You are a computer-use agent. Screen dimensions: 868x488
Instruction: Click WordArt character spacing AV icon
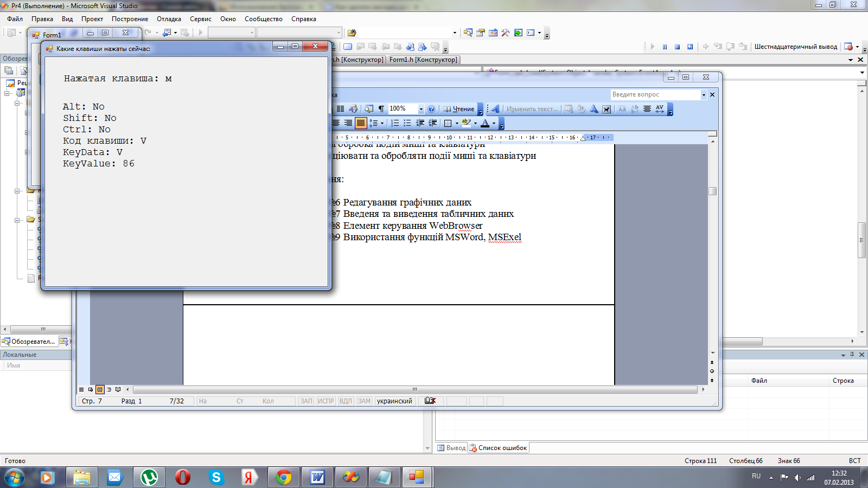pos(660,109)
